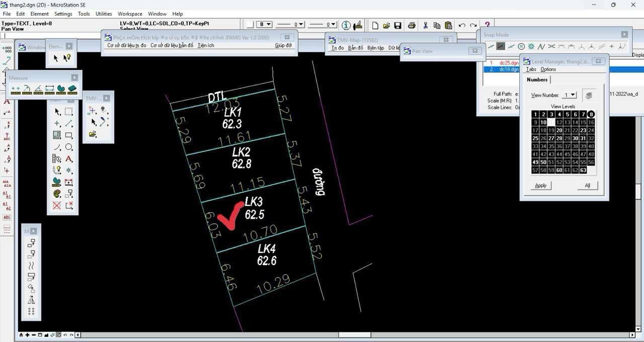The width and height of the screenshot is (644, 342).
Task: Open the Place Text tool with A icon
Action: point(67,158)
